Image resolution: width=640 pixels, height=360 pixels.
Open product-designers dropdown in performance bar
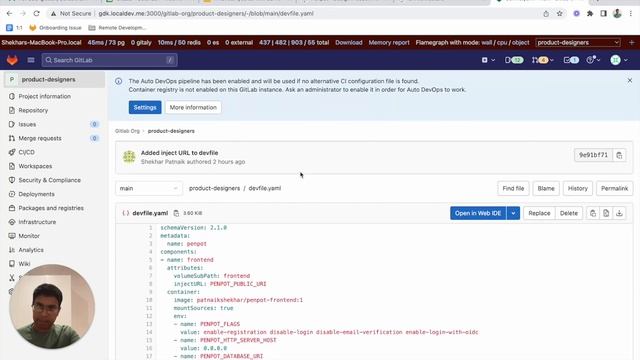578,42
